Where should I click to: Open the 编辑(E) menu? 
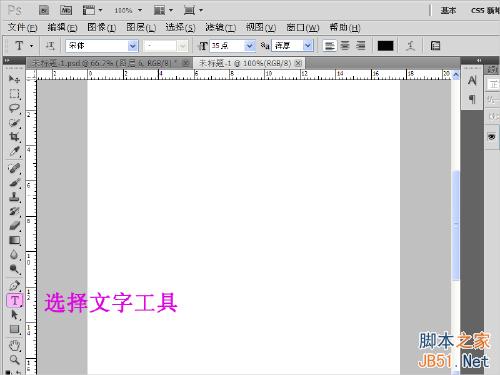(x=62, y=27)
